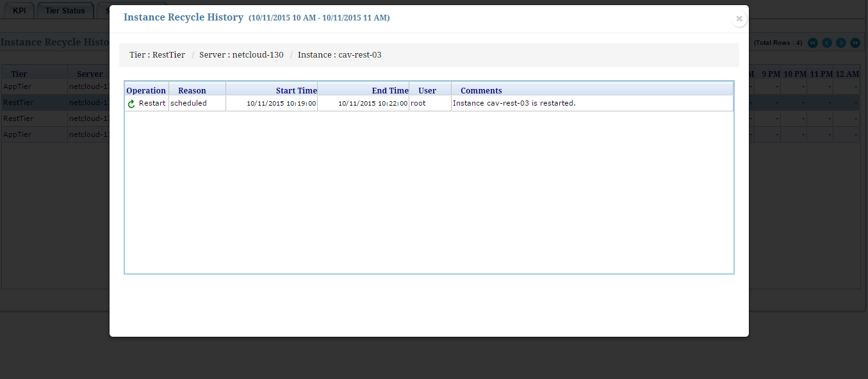Sort by the Comments column header
Screen dimensions: 868x379
point(592,90)
